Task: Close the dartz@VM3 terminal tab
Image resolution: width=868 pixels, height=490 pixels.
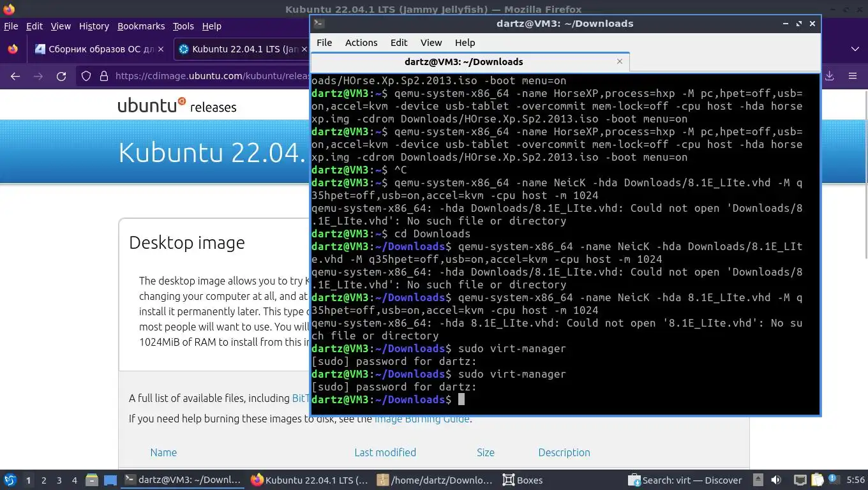Action: click(x=619, y=61)
